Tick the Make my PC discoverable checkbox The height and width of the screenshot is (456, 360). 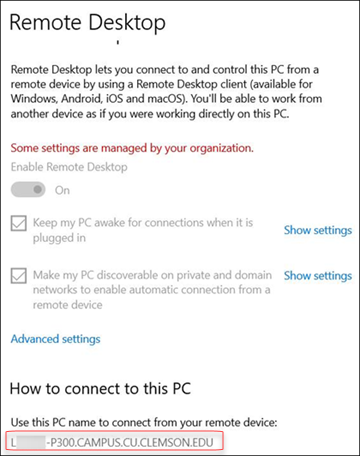pos(19,276)
